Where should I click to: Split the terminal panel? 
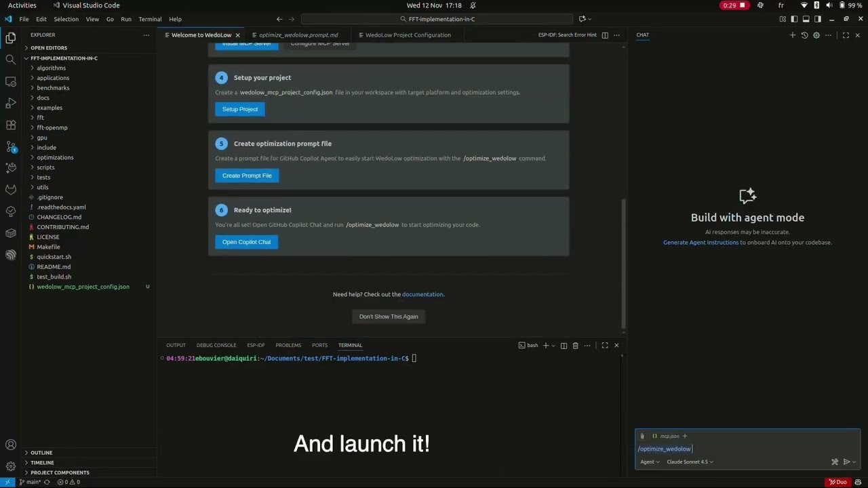click(564, 346)
